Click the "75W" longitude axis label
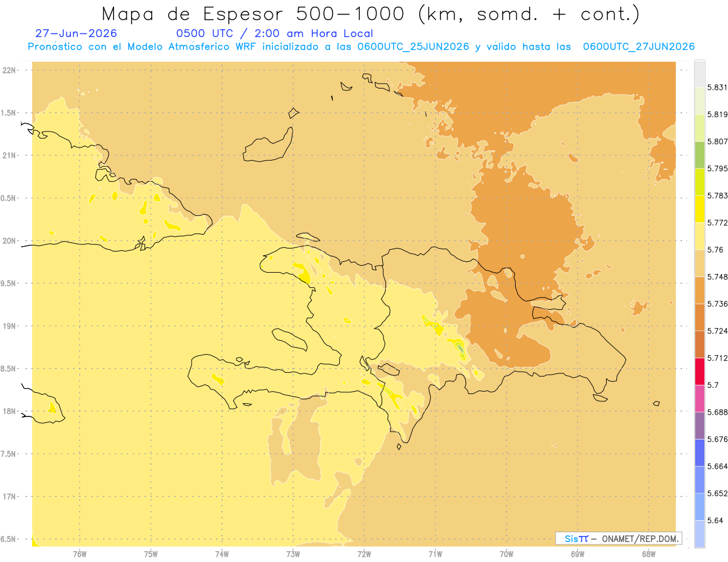 click(x=151, y=554)
